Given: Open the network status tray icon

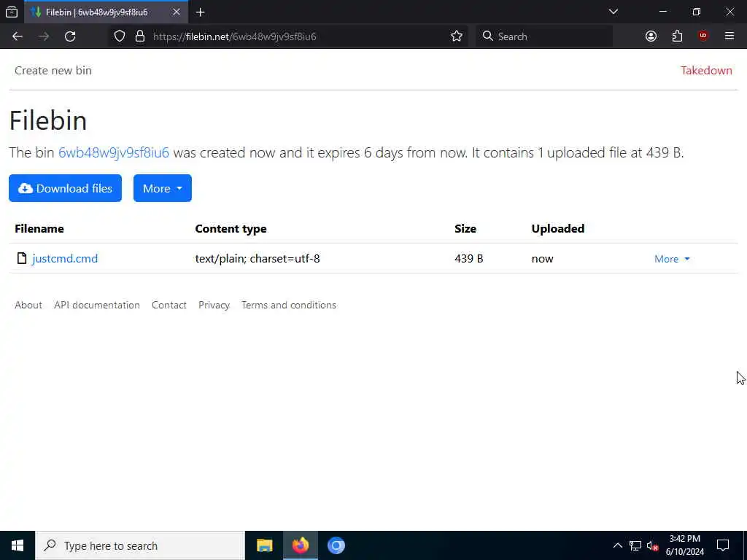Looking at the screenshot, I should coord(635,545).
